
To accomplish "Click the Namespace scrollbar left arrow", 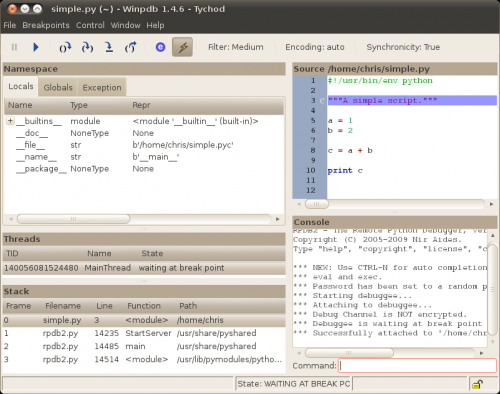I will pyautogui.click(x=11, y=219).
